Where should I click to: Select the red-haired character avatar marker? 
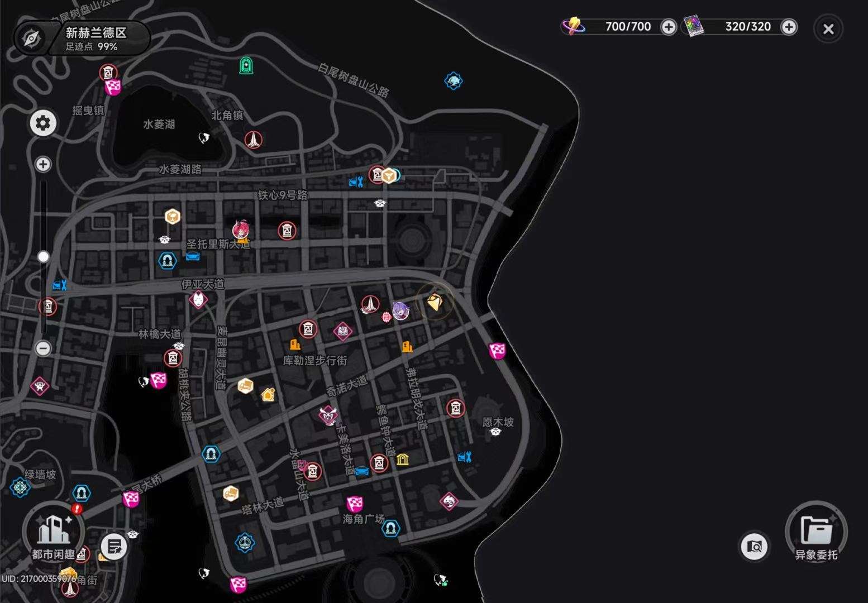tap(241, 230)
